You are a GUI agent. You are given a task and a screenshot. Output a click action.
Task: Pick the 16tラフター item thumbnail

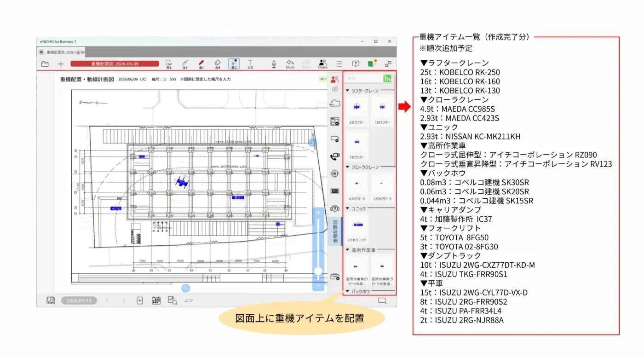pos(382,110)
